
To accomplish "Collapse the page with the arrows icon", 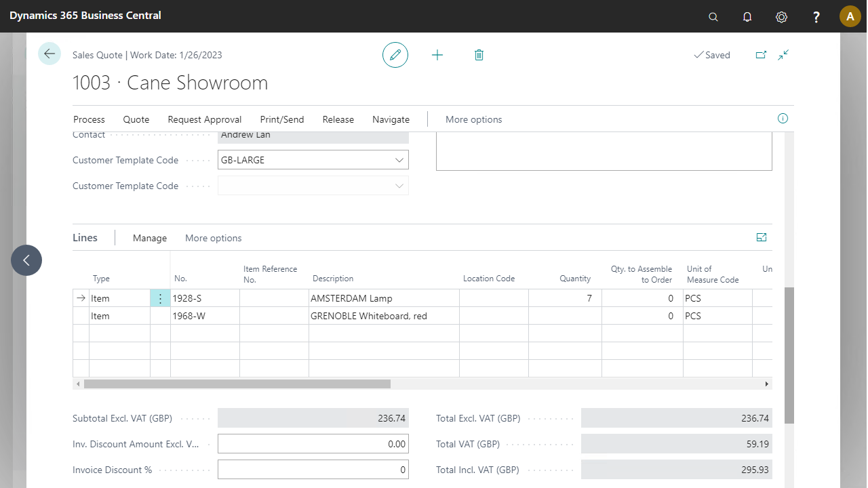I will click(x=783, y=55).
